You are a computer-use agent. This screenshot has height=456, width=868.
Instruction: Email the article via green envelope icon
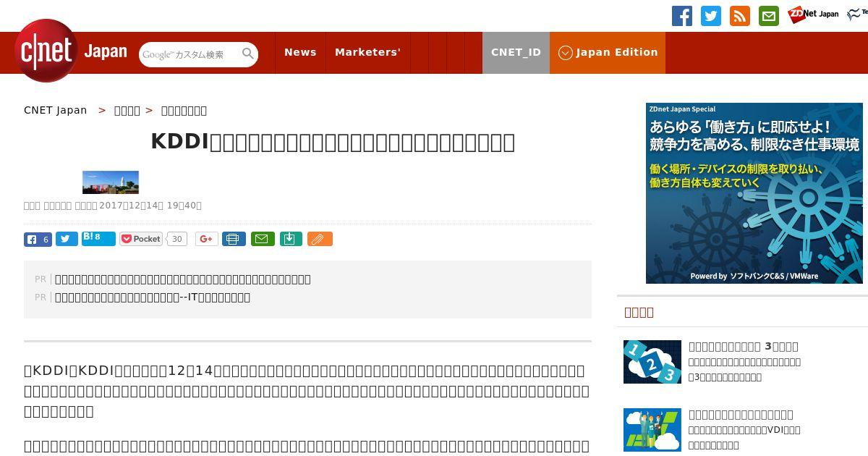[263, 239]
